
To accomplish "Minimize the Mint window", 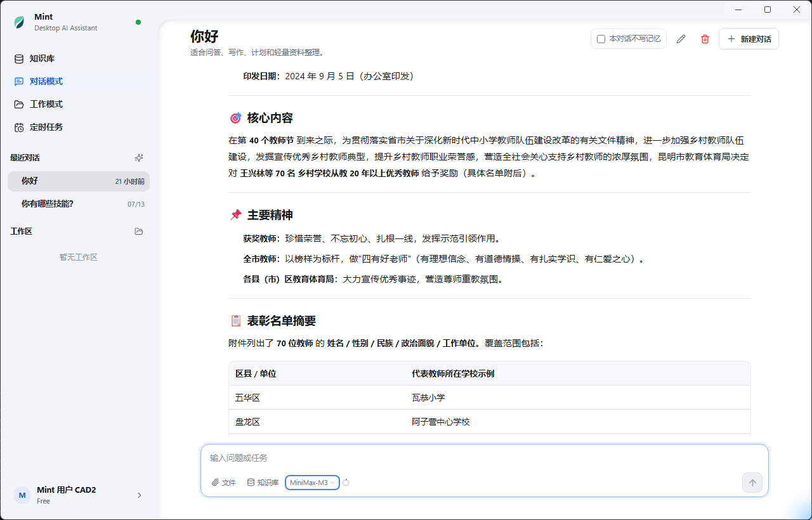I will 738,10.
